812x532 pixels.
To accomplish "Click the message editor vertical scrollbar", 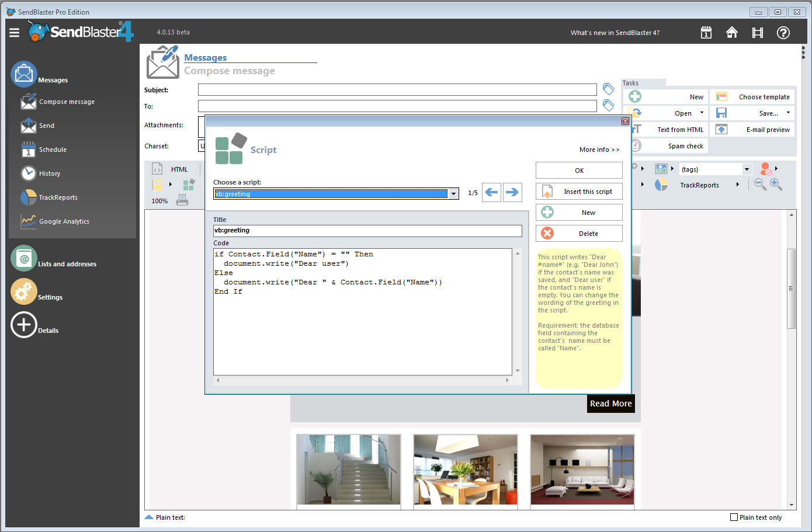I will [792, 289].
